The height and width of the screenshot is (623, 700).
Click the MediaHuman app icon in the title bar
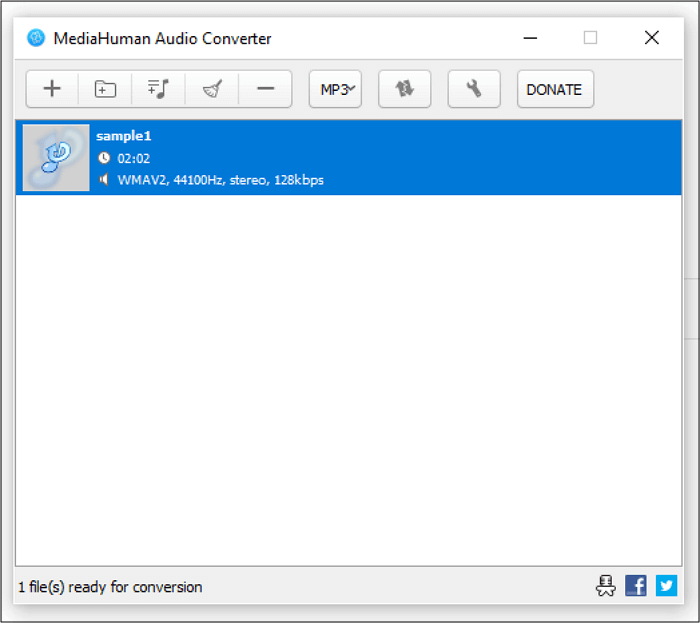[37, 38]
